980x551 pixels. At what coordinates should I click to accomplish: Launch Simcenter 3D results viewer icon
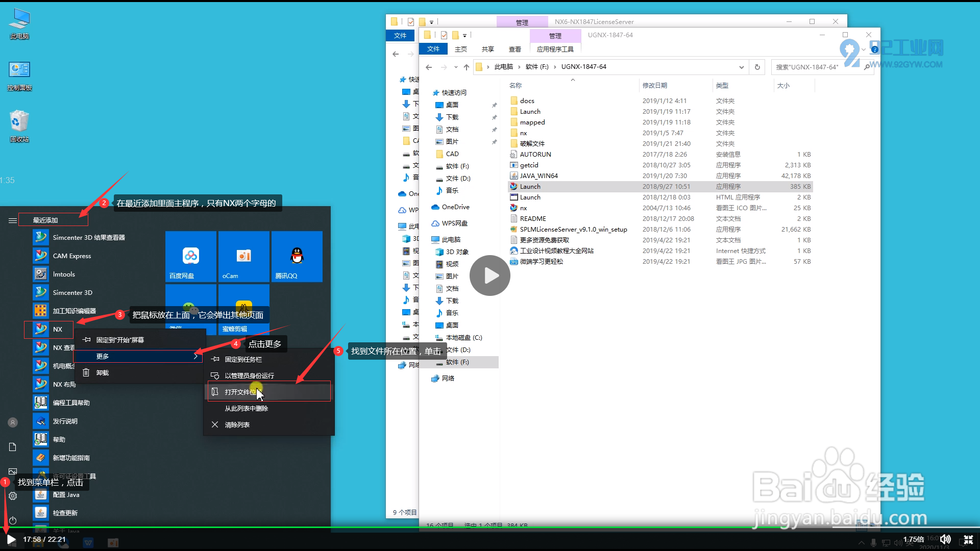[x=41, y=237]
